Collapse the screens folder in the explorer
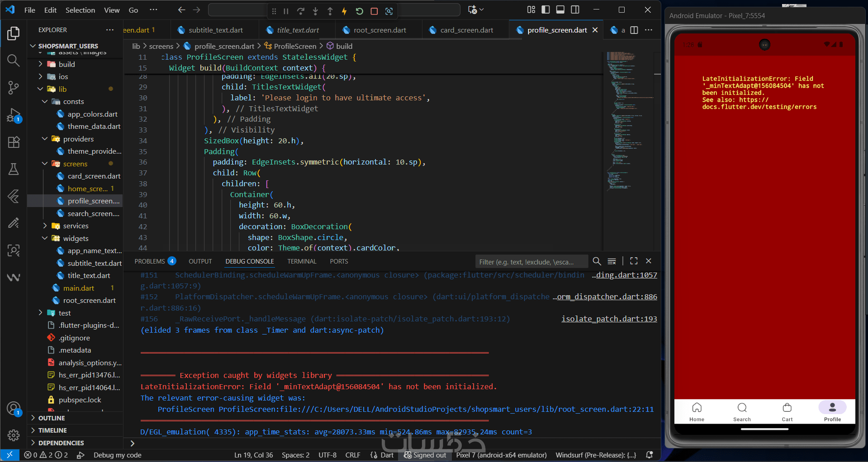 [x=45, y=164]
